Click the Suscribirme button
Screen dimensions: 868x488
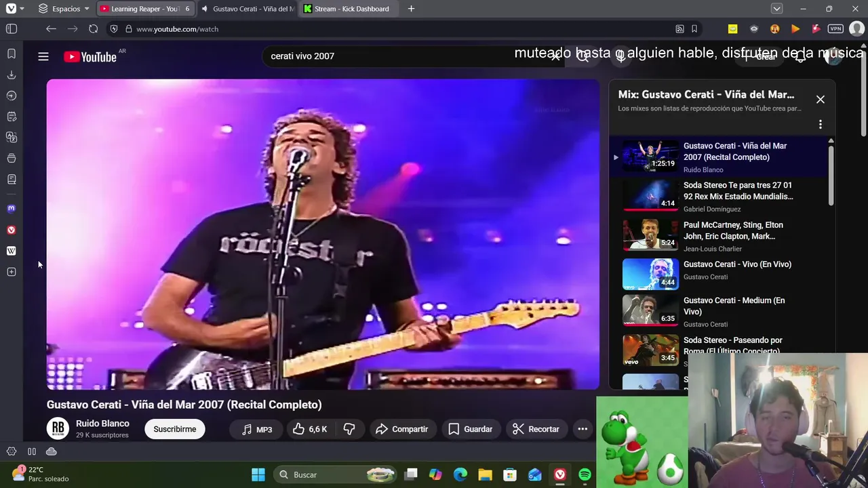(x=175, y=429)
